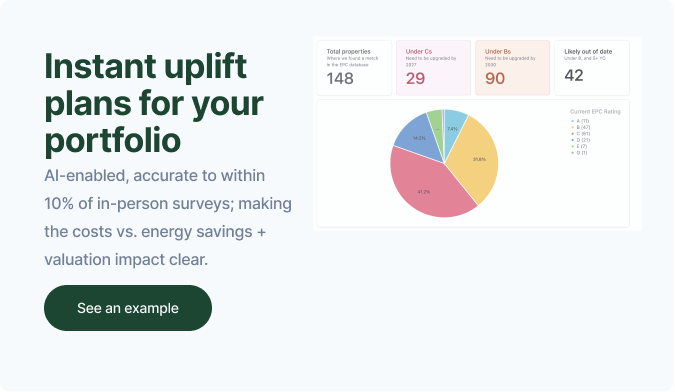Open the Total properties 148 card
This screenshot has width=675, height=392.
point(354,68)
